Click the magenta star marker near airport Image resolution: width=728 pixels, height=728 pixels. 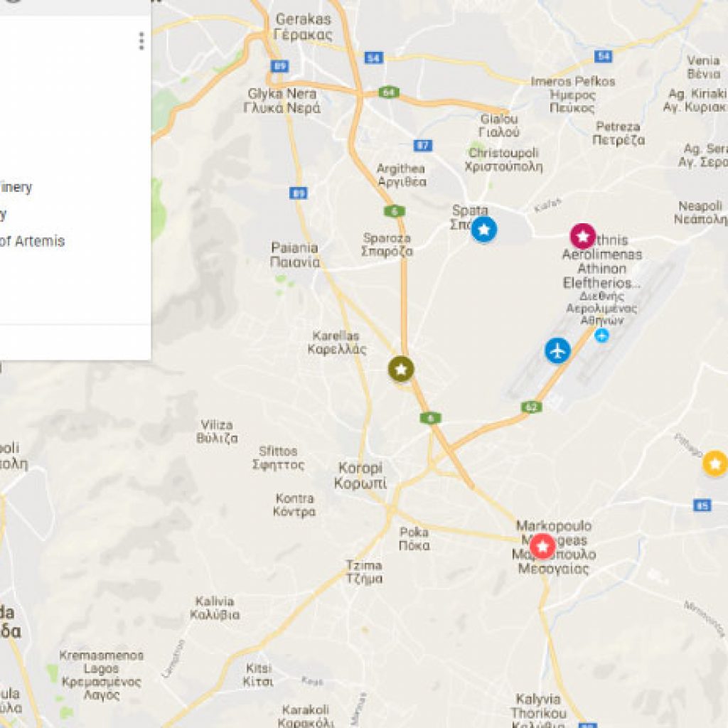tap(583, 236)
